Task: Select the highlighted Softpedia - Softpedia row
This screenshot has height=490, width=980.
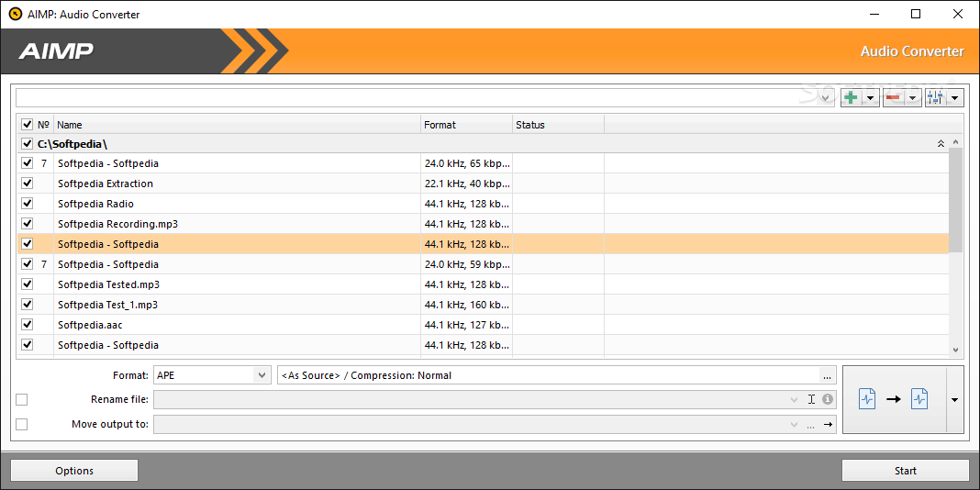Action: click(x=483, y=244)
